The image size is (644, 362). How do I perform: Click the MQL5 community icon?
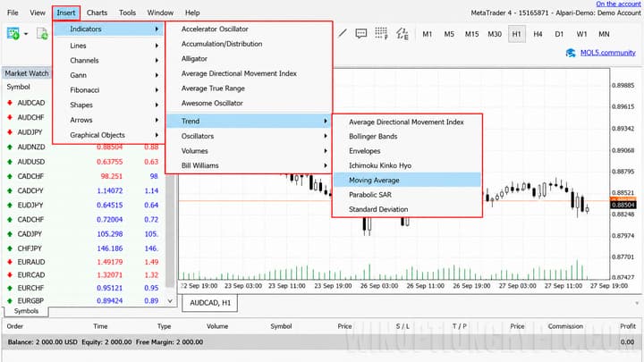(571, 53)
